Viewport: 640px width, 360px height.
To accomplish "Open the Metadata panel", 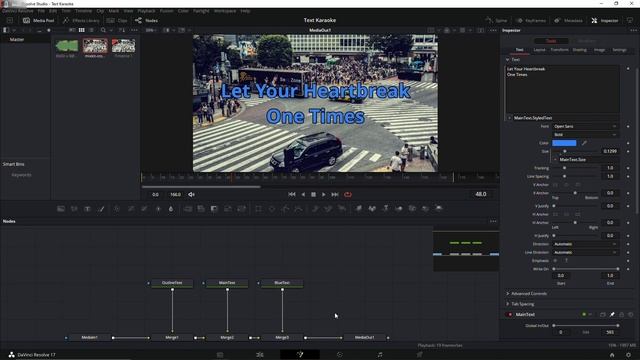I will click(568, 20).
